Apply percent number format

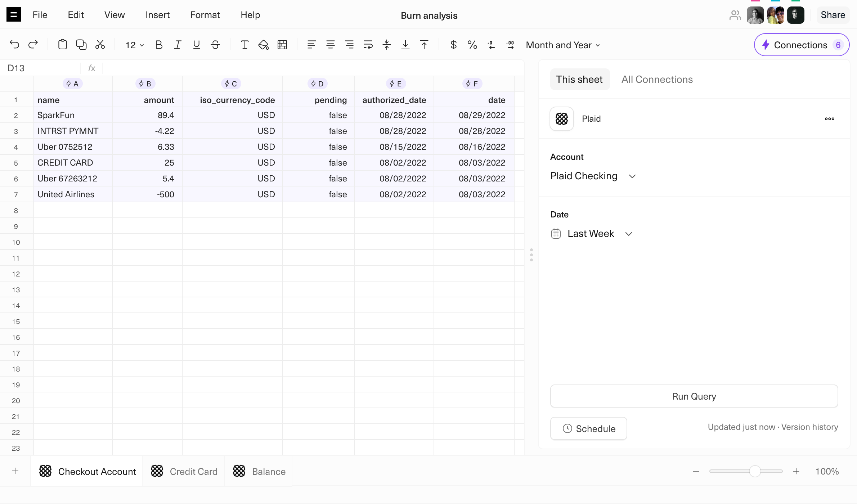pos(472,45)
